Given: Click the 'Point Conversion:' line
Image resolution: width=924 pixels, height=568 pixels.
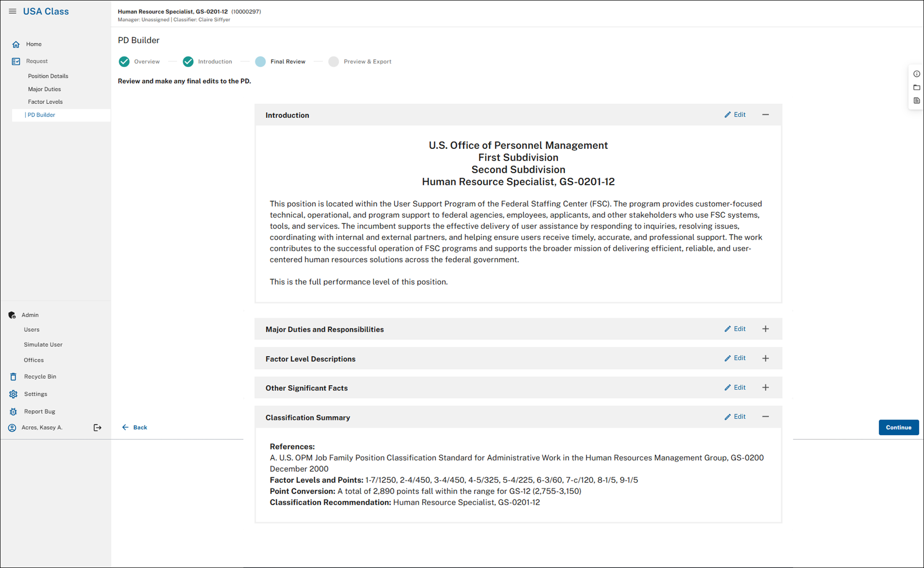Looking at the screenshot, I should coord(425,492).
